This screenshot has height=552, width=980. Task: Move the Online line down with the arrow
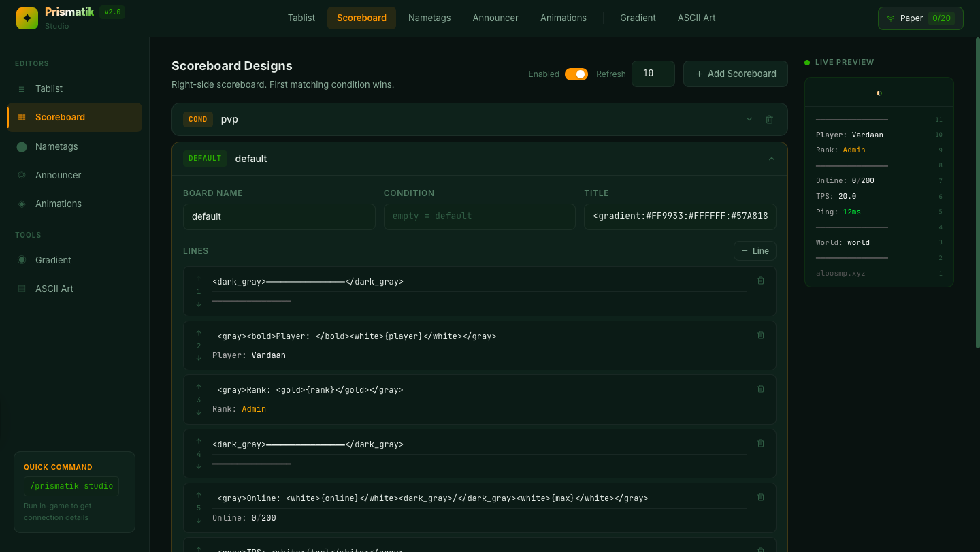pyautogui.click(x=199, y=521)
